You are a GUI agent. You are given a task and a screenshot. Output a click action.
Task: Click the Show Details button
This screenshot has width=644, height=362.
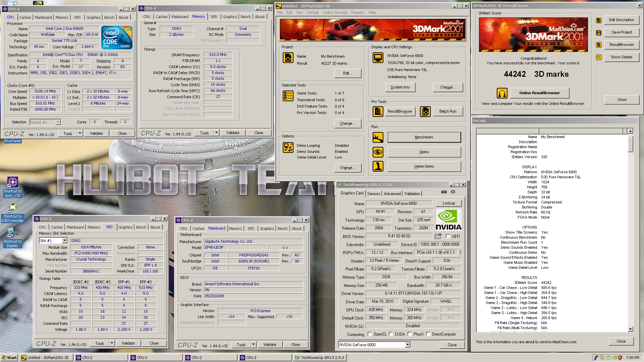pyautogui.click(x=622, y=57)
